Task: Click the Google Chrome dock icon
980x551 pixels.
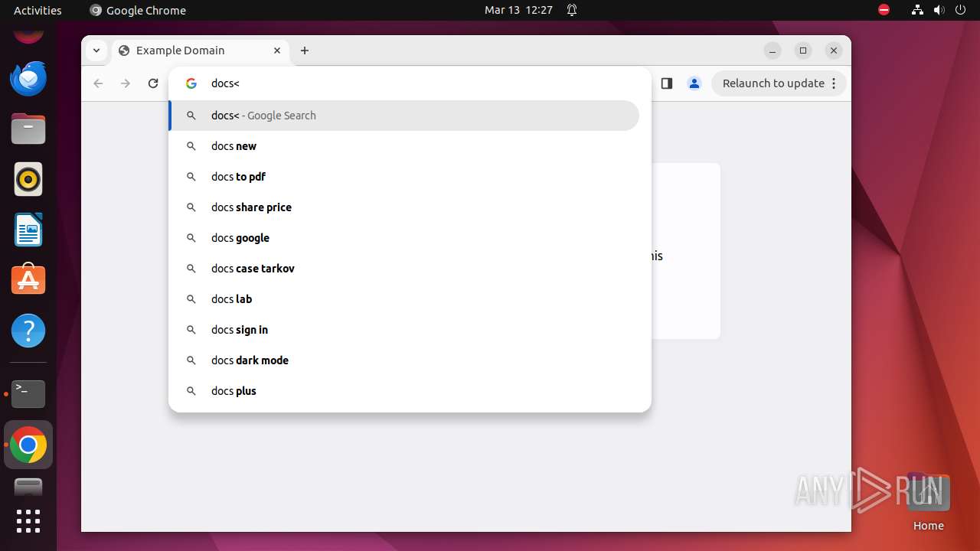Action: (28, 445)
